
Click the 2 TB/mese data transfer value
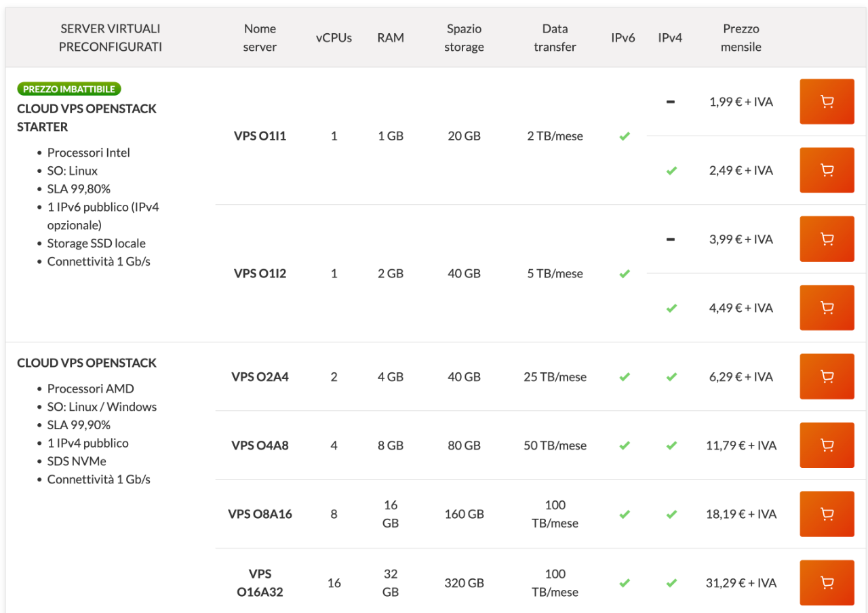pos(555,136)
